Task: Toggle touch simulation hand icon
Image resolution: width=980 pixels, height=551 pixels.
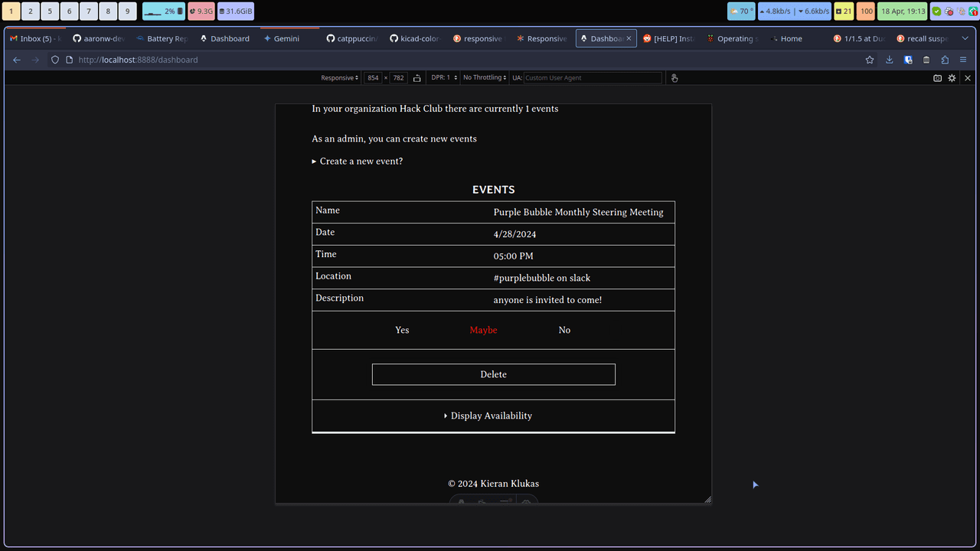Action: (675, 78)
